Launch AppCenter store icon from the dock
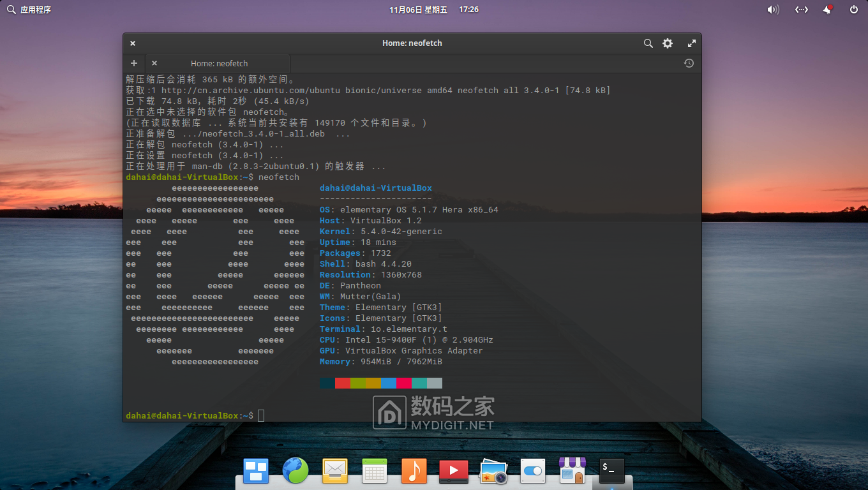 click(572, 471)
